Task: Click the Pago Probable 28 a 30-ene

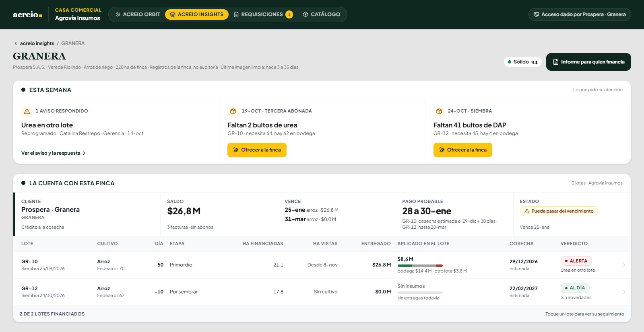Action: pos(427,211)
